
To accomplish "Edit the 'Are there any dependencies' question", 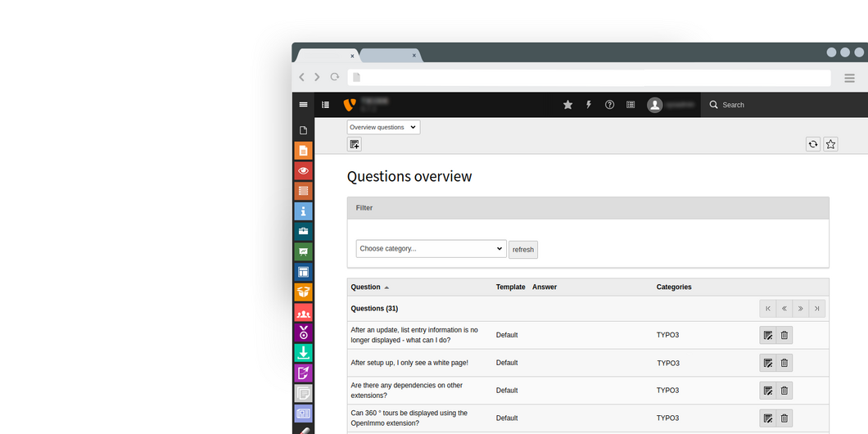I will (768, 391).
